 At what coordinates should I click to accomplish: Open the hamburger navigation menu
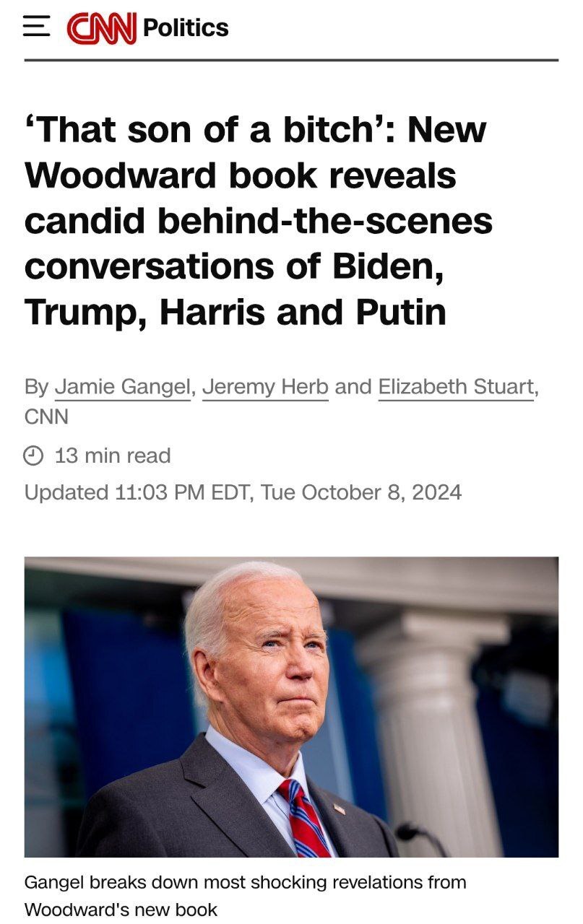[37, 27]
